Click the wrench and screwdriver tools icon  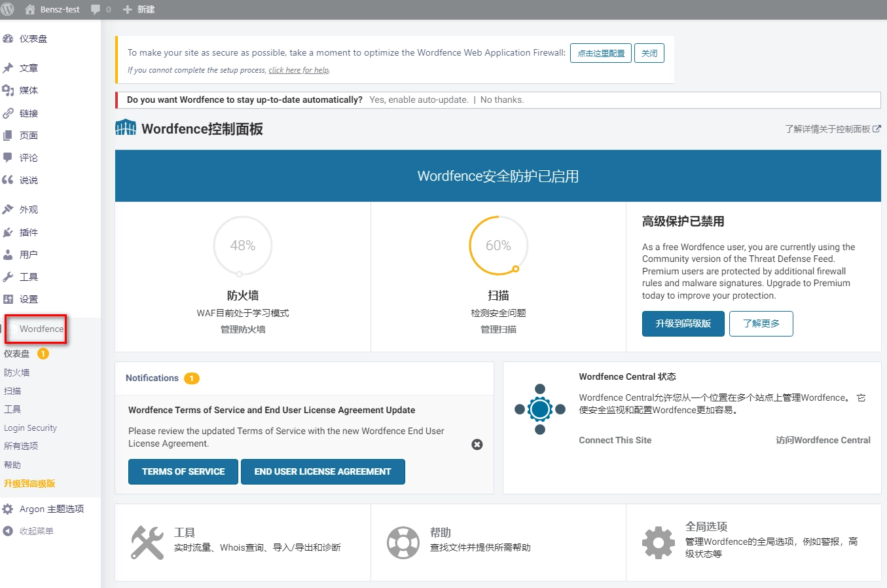pyautogui.click(x=147, y=542)
